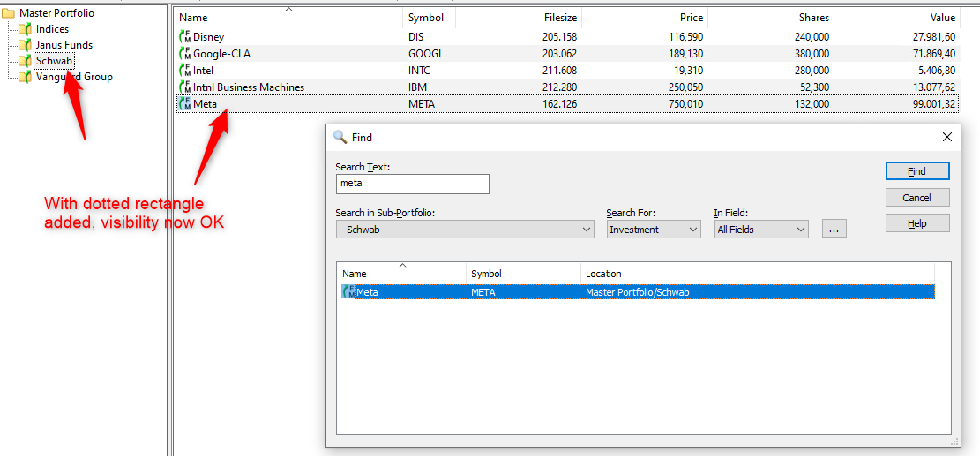Sort main list by Value column
The width and height of the screenshot is (980, 460).
tap(897, 18)
